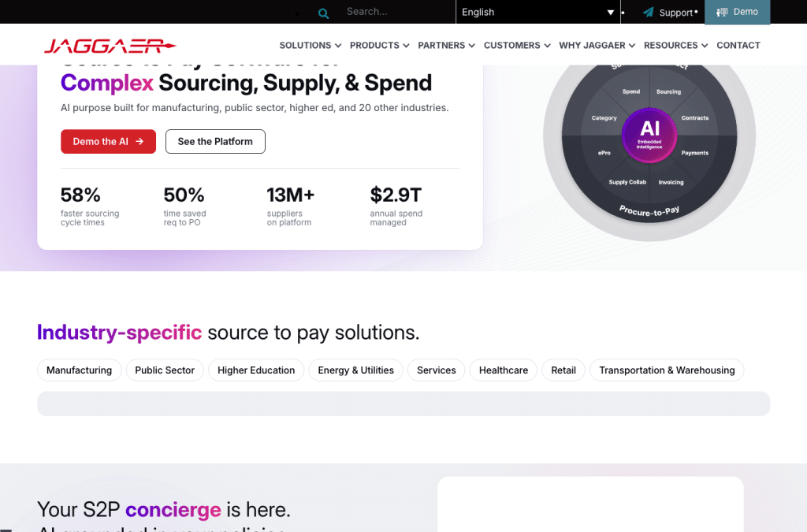This screenshot has height=532, width=807.
Task: Click the JAGGAER logo
Action: 110,46
